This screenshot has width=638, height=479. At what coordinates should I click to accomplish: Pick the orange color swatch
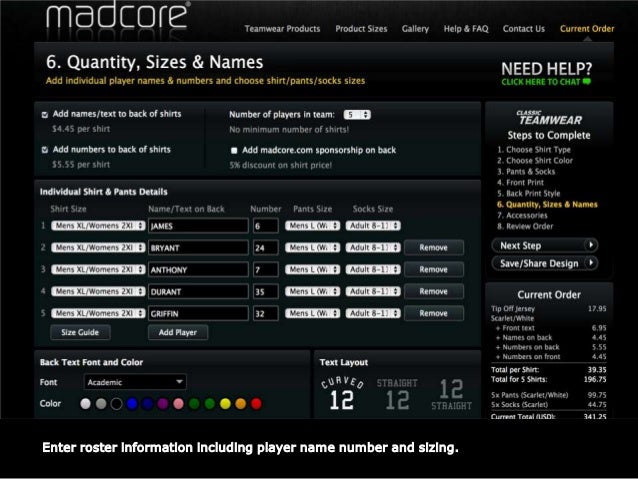point(240,404)
